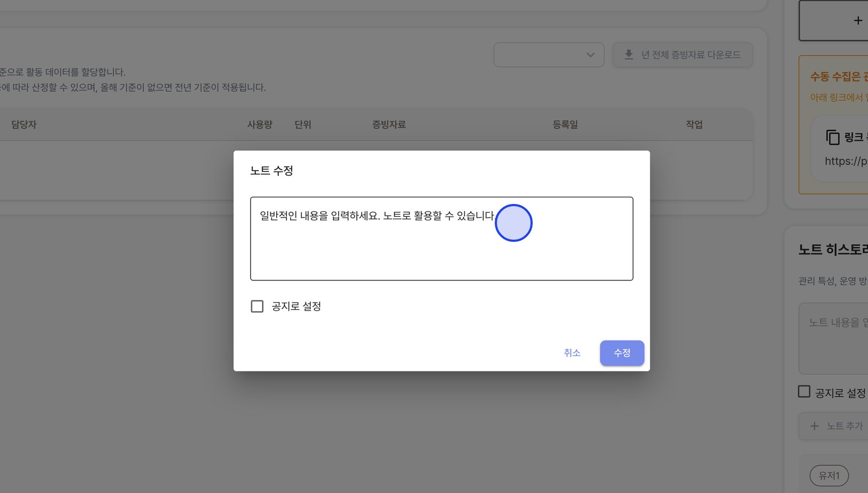Cancel the note edit with 취소
Viewport: 868px width, 493px height.
(x=572, y=353)
